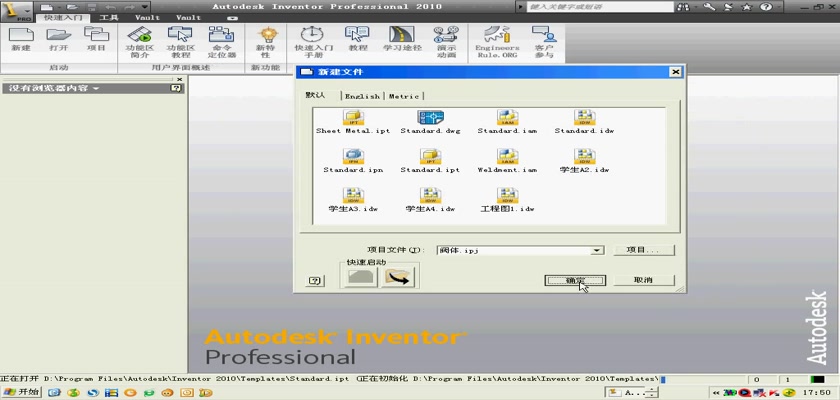840x400 pixels.
Task: Expand the help icon dropdown arrow
Action: click(x=779, y=7)
